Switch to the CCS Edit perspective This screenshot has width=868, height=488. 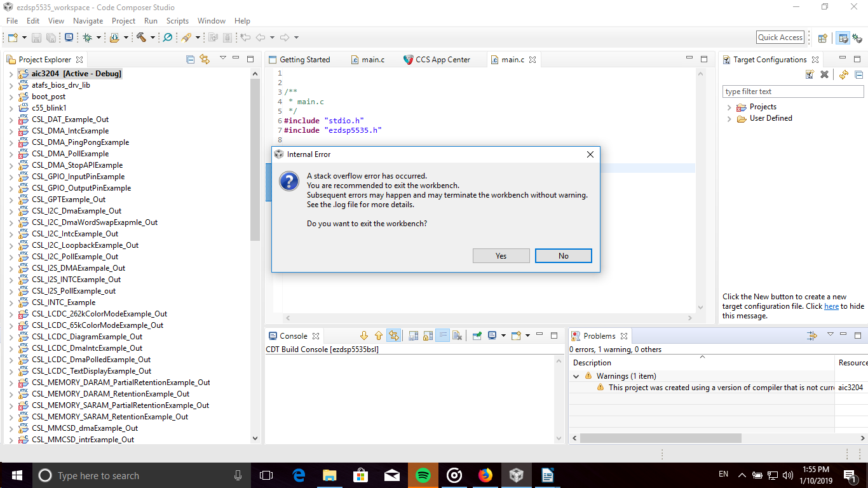click(843, 37)
